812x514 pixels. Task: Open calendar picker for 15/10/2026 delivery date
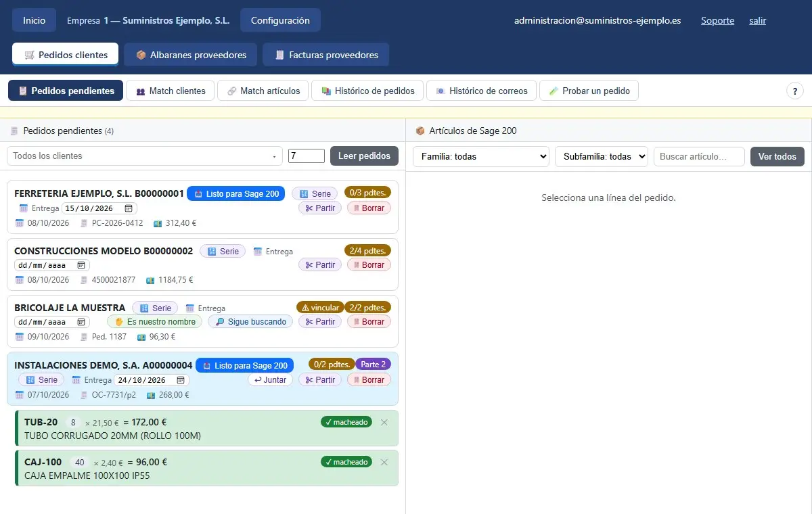129,208
